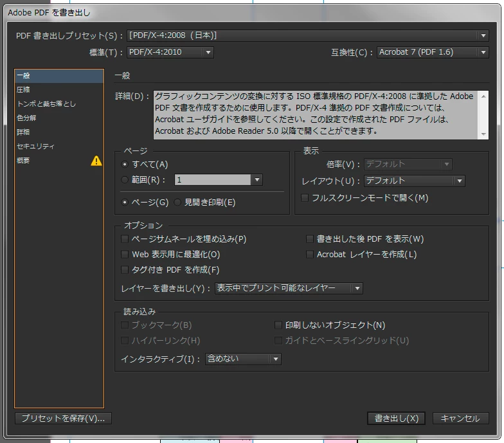Open the レイヤーを書き出し dropdown
This screenshot has height=443, width=504.
click(289, 288)
